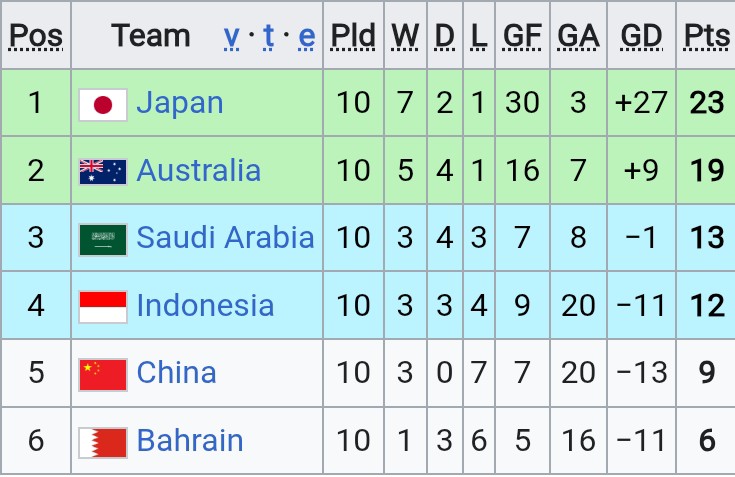Image resolution: width=735 pixels, height=477 pixels.
Task: Click the Pos column header abbreviation
Action: point(36,36)
